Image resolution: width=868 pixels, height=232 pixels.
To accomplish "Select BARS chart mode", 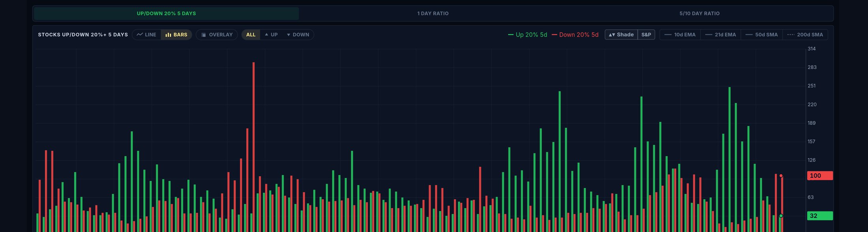I will click(176, 35).
